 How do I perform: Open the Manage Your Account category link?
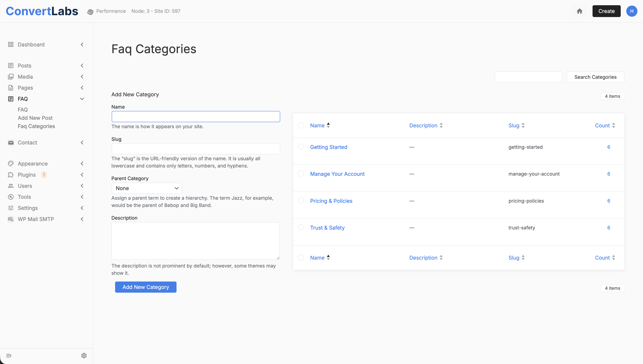coord(337,174)
